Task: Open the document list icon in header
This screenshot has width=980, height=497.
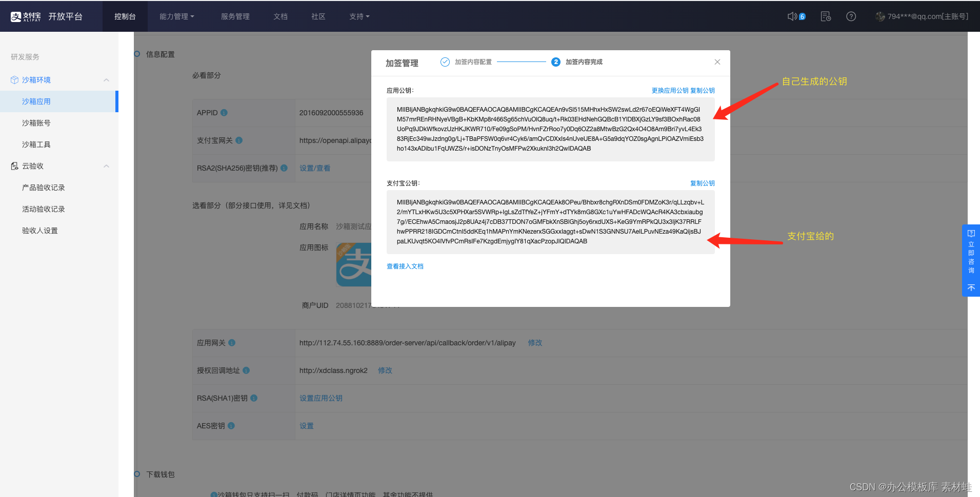Action: (826, 16)
